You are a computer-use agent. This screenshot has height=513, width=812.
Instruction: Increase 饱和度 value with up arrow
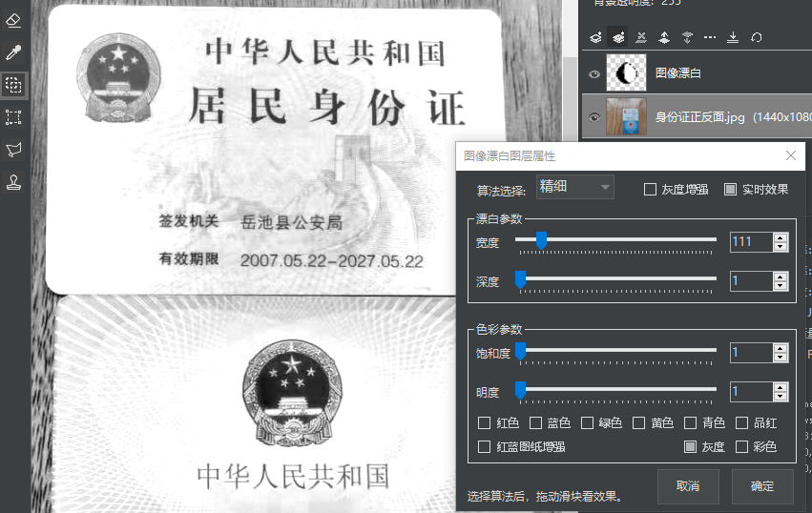coord(781,348)
